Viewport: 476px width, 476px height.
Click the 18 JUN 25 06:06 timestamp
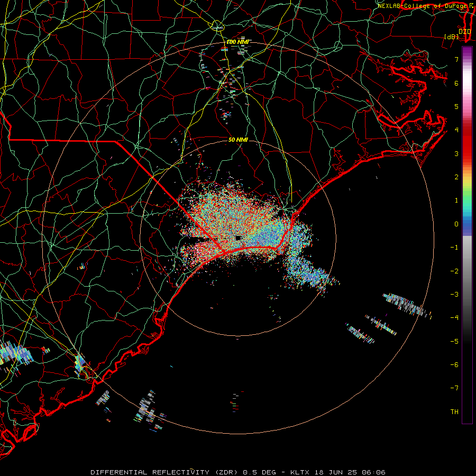pos(349,472)
